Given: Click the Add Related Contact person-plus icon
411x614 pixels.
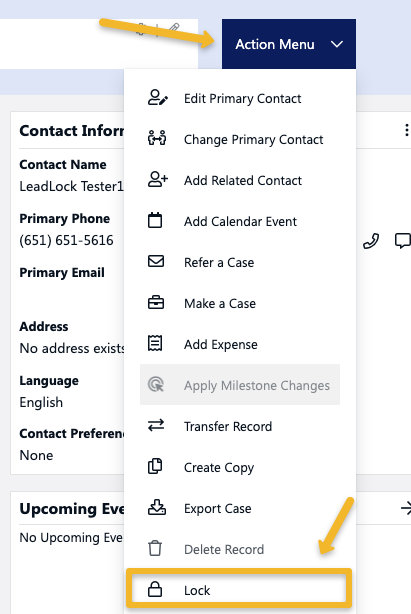Looking at the screenshot, I should click(x=157, y=179).
